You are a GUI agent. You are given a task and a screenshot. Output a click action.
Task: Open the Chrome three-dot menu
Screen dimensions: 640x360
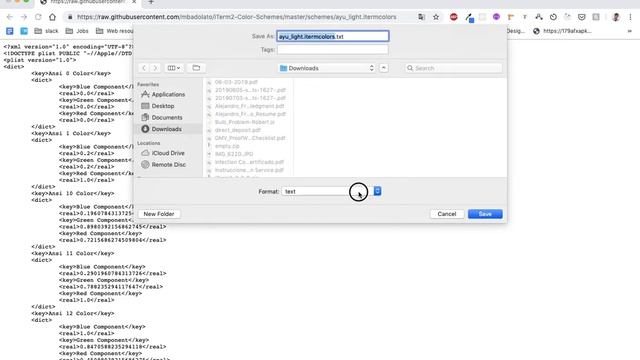click(x=631, y=17)
